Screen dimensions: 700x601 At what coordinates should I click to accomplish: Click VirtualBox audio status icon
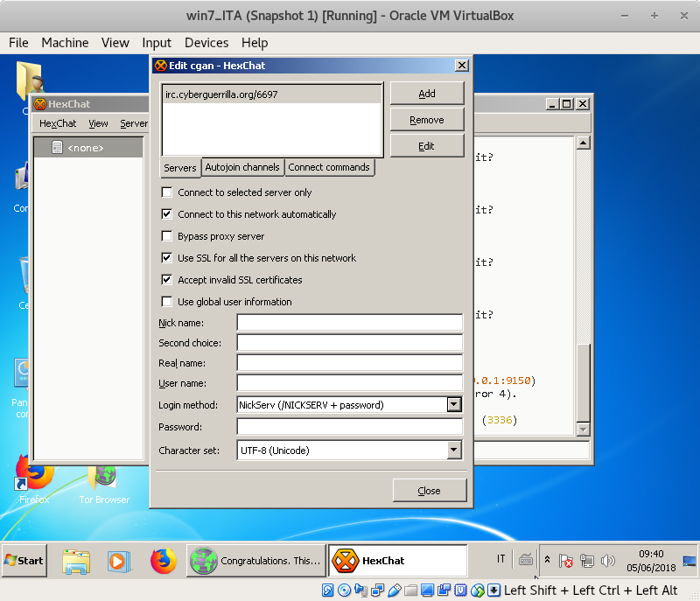point(360,591)
